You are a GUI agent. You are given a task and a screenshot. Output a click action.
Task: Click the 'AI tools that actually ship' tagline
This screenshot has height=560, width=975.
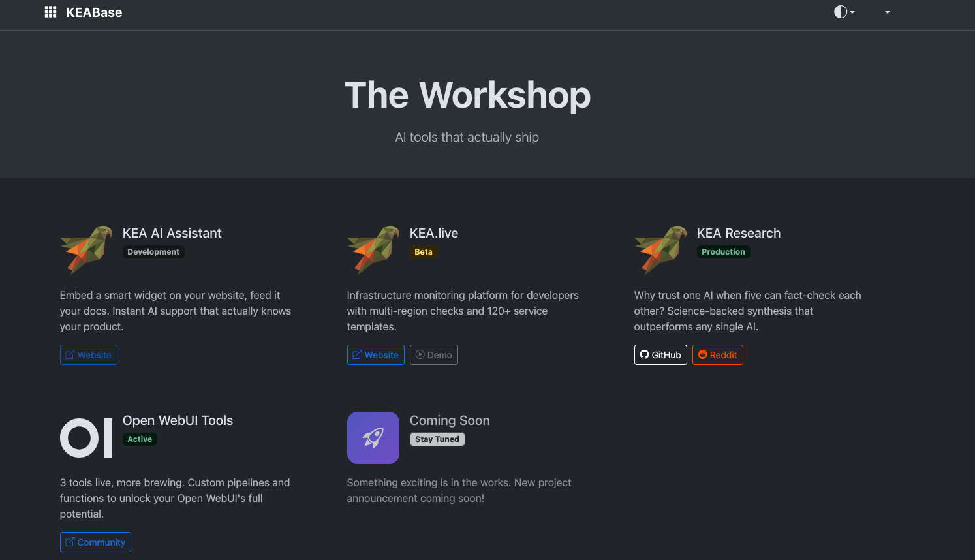coord(467,137)
